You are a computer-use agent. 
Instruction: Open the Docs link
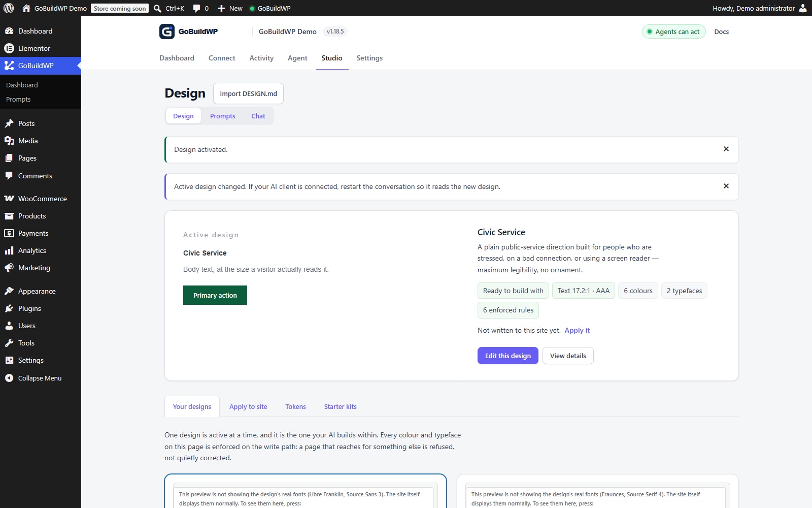tap(721, 31)
